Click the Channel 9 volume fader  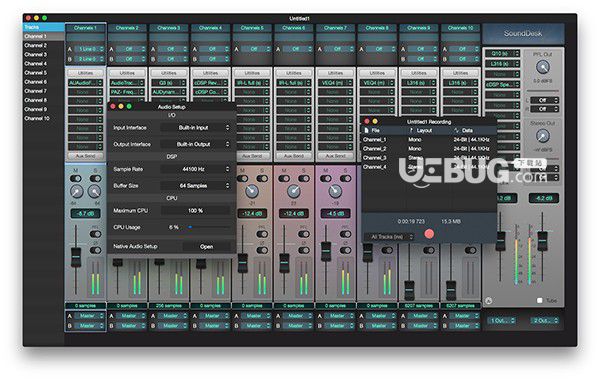click(409, 290)
